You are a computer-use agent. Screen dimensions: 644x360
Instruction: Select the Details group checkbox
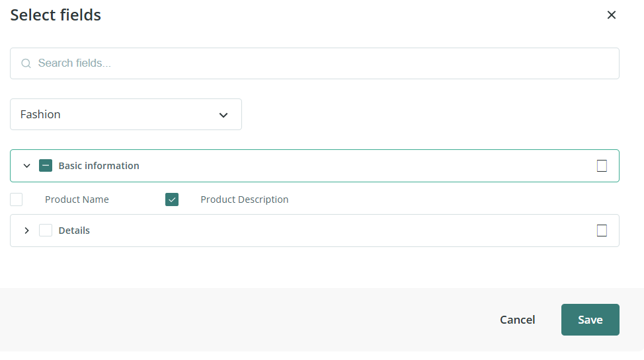pyautogui.click(x=46, y=231)
